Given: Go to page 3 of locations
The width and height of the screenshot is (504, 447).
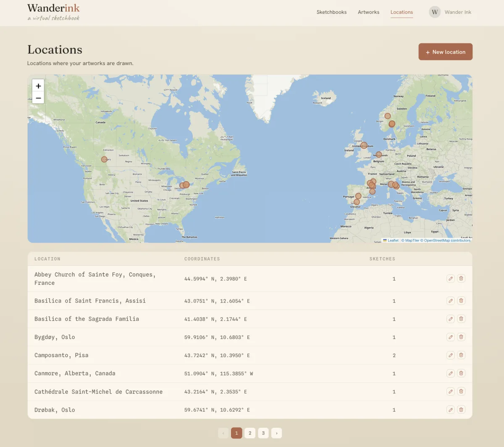Looking at the screenshot, I should 263,433.
